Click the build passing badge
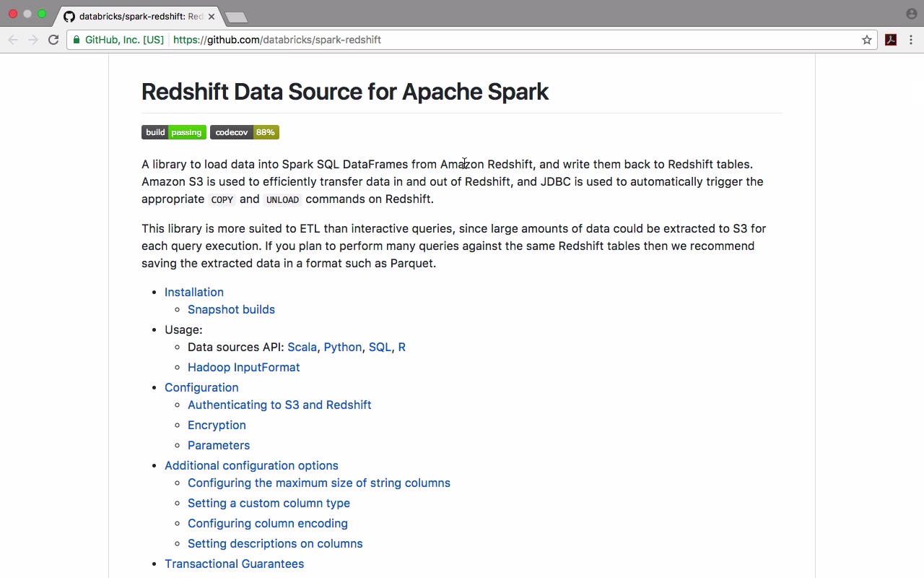The width and height of the screenshot is (924, 578). pos(174,132)
